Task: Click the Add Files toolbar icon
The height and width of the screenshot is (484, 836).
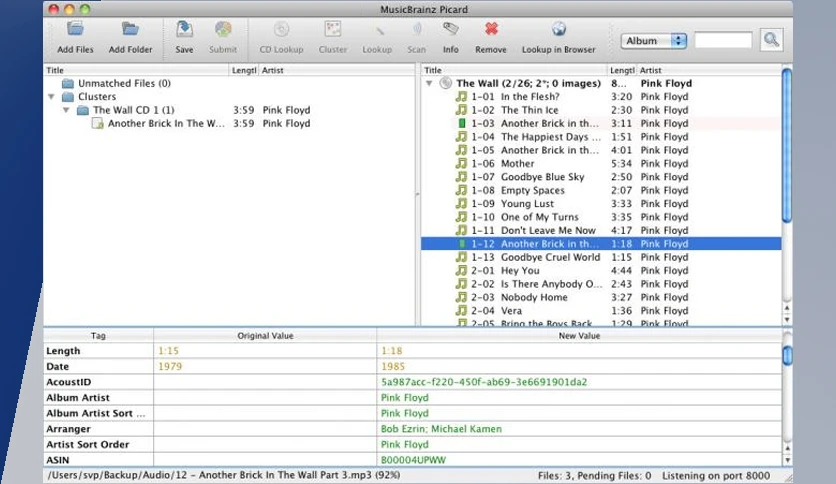Action: pos(75,29)
